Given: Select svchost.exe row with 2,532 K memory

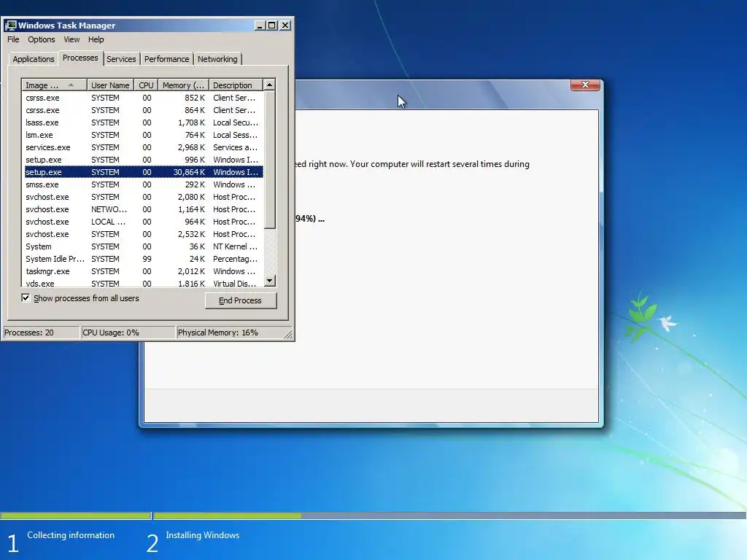Looking at the screenshot, I should click(x=142, y=234).
